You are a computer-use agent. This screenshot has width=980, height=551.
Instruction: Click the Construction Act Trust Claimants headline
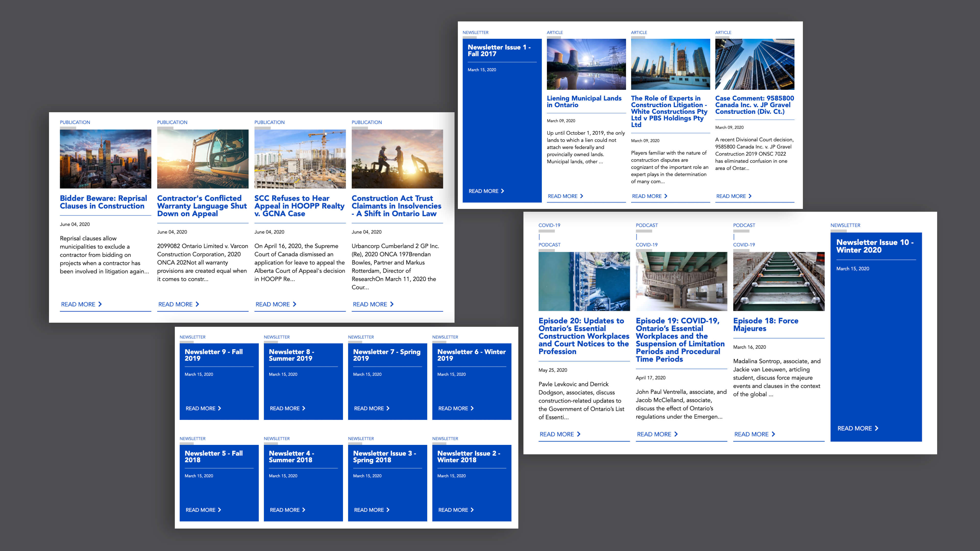[x=397, y=206]
